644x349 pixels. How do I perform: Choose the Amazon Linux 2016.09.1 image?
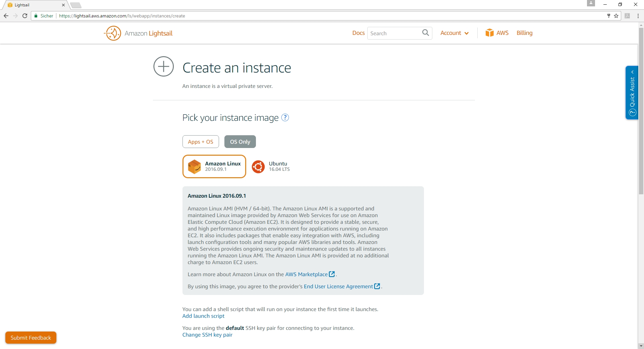tap(214, 166)
